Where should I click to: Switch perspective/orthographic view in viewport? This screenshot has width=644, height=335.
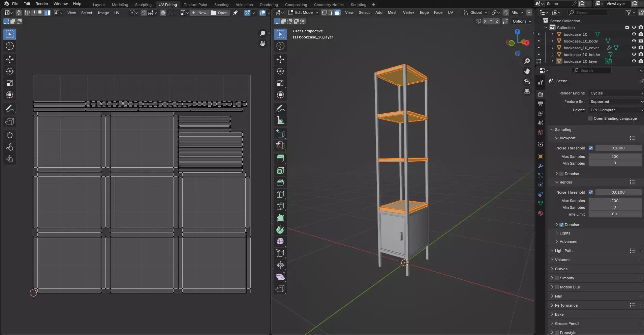(x=527, y=91)
